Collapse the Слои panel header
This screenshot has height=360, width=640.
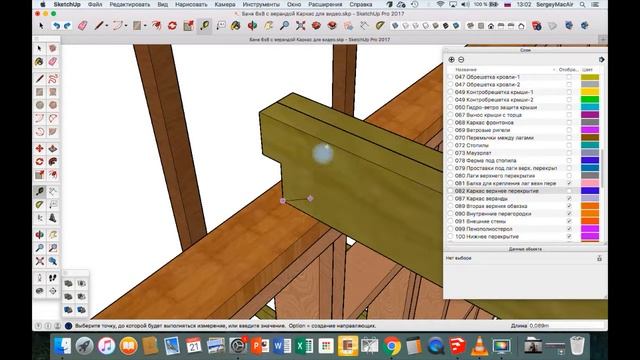[525, 50]
